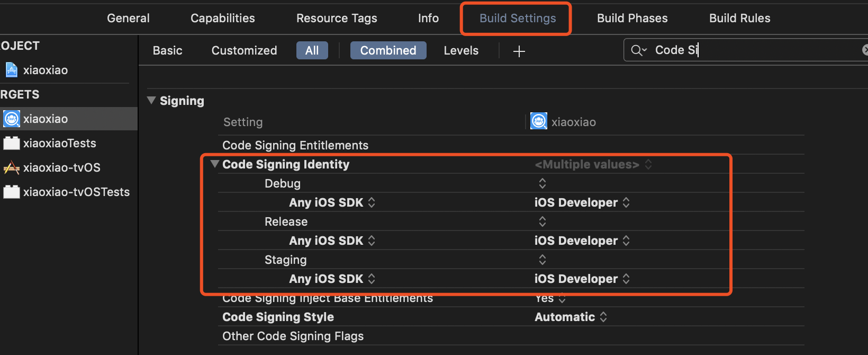868x355 pixels.
Task: Click the Code Signing Identity label
Action: [286, 164]
